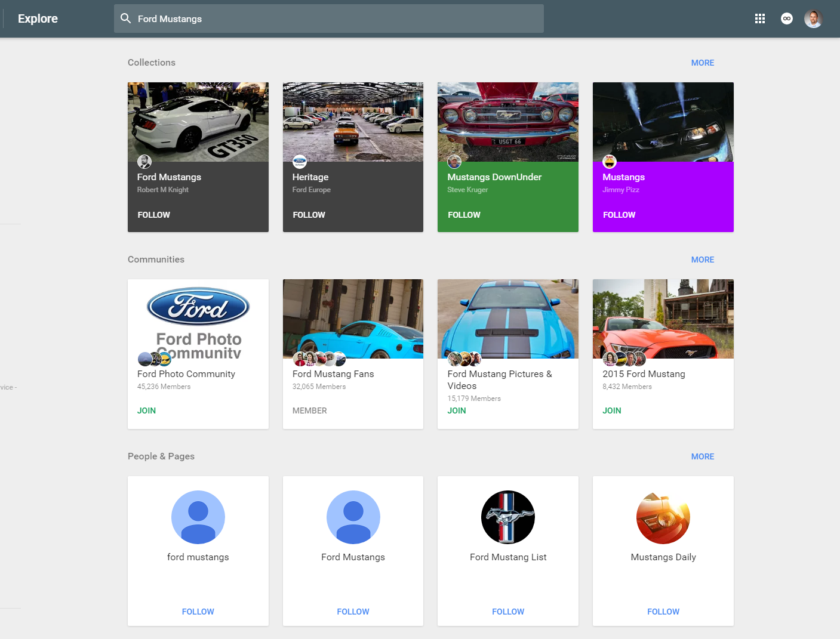Click MEMBER on Ford Mustang Fans

point(309,410)
